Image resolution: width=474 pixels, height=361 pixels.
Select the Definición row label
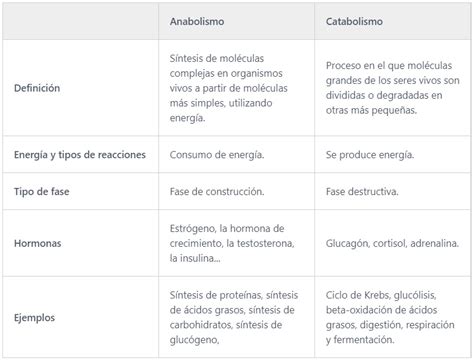coord(37,88)
